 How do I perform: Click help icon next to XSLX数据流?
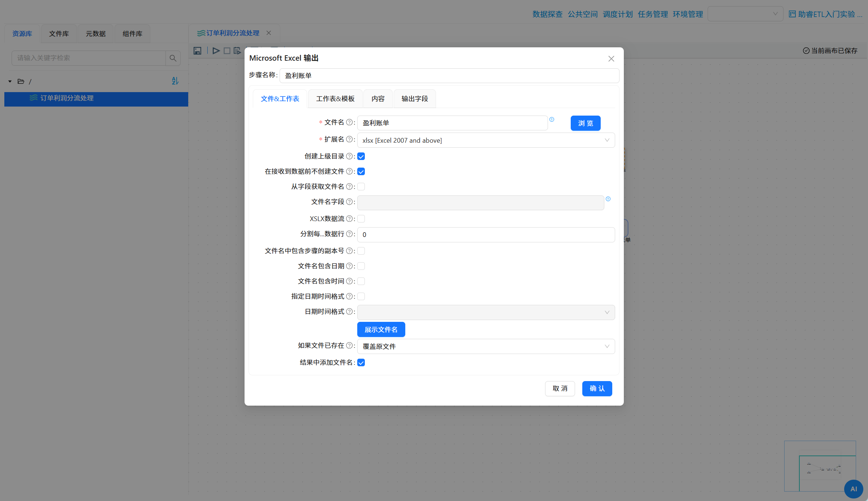(x=349, y=219)
